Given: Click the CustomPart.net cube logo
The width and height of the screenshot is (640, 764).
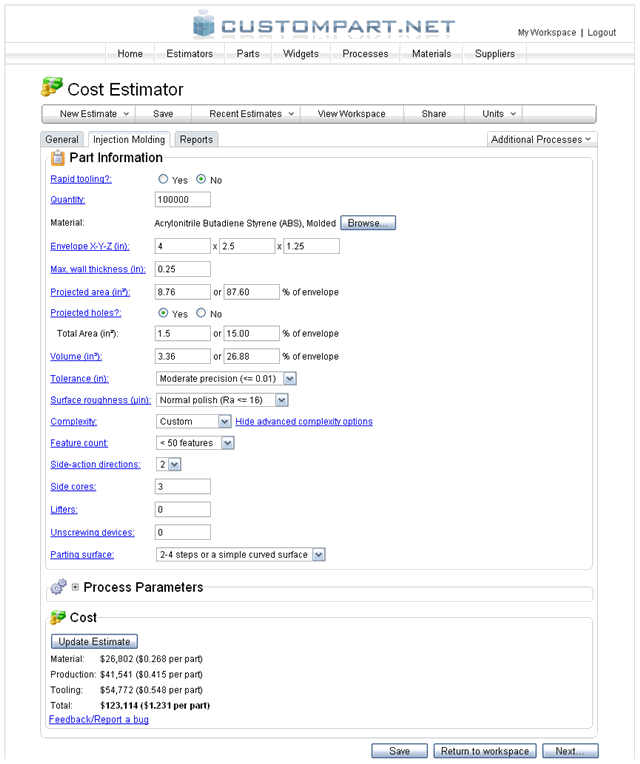Looking at the screenshot, I should tap(204, 24).
